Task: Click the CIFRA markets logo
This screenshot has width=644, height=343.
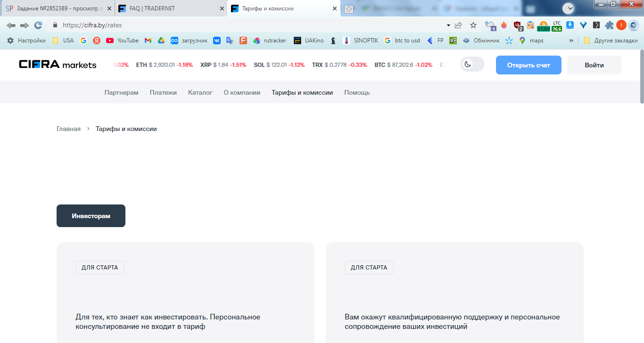Action: 58,65
